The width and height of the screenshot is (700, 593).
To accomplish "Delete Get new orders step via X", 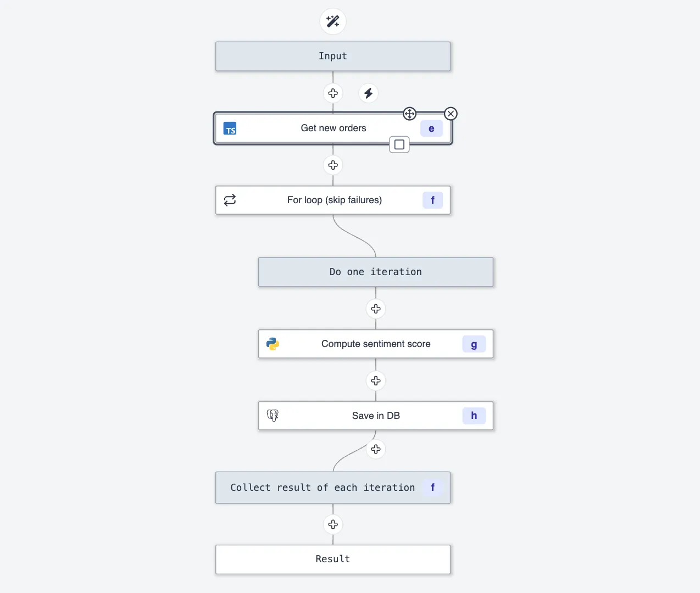I will coord(451,114).
